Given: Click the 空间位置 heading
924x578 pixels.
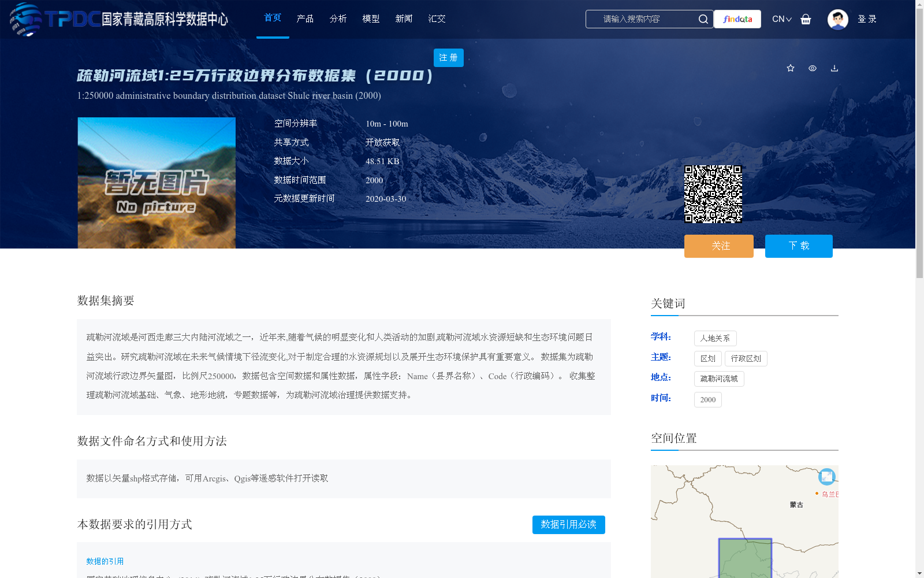Looking at the screenshot, I should point(674,438).
